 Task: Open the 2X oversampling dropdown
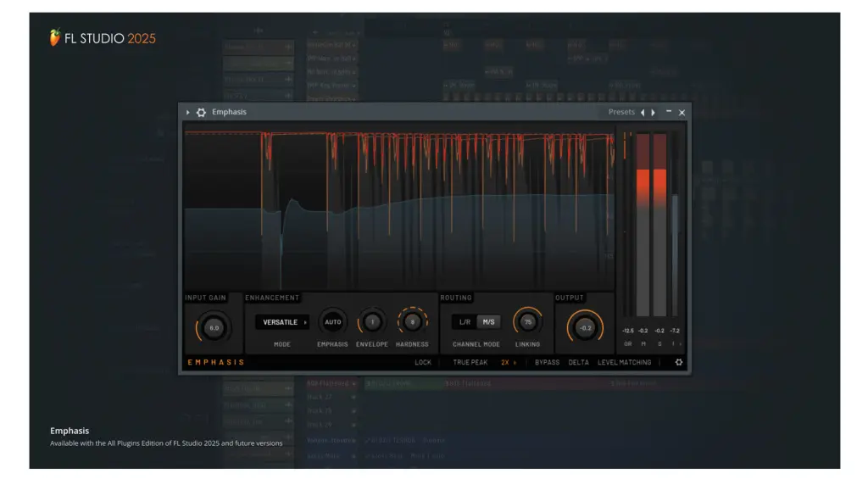tap(509, 362)
